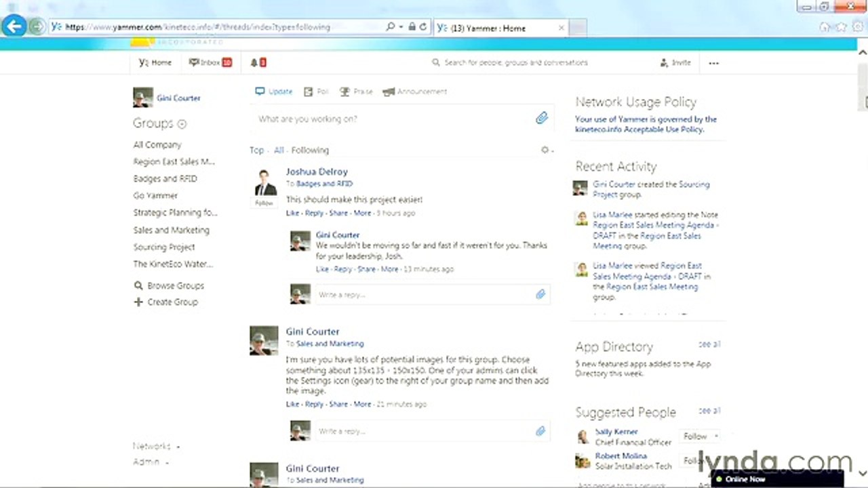Open the All Company group

tap(157, 145)
